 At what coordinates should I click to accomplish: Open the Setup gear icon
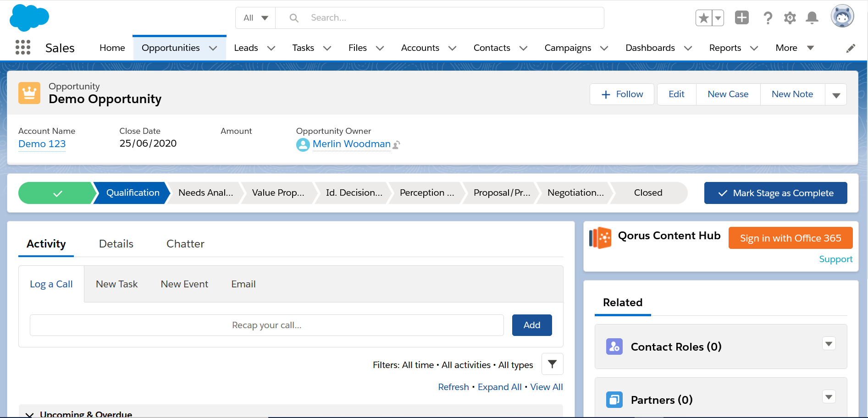tap(790, 18)
